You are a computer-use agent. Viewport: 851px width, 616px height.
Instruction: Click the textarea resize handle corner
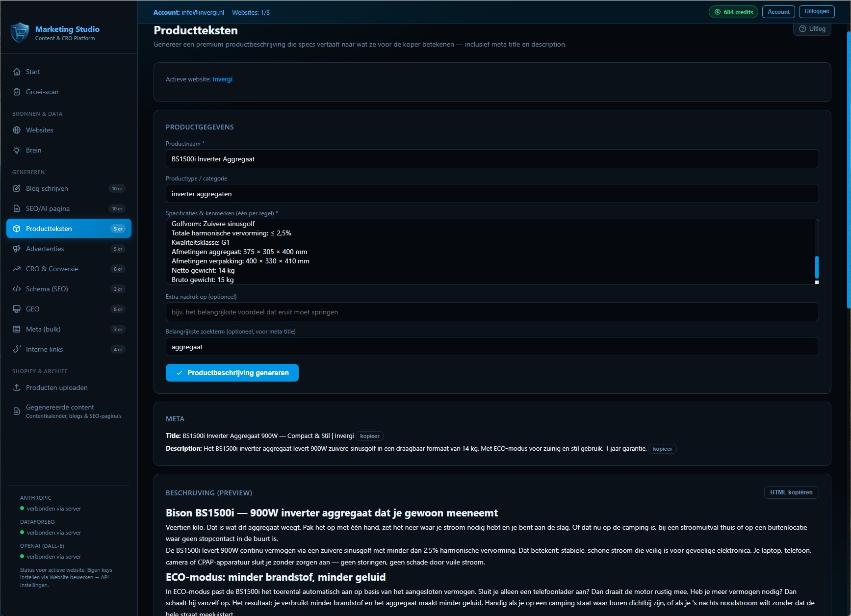click(817, 282)
